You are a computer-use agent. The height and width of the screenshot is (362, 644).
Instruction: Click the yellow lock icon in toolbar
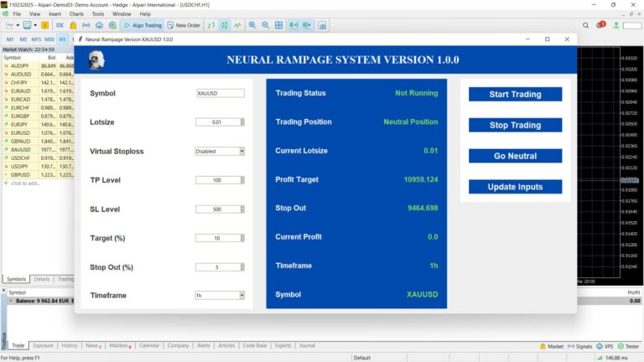tap(73, 25)
